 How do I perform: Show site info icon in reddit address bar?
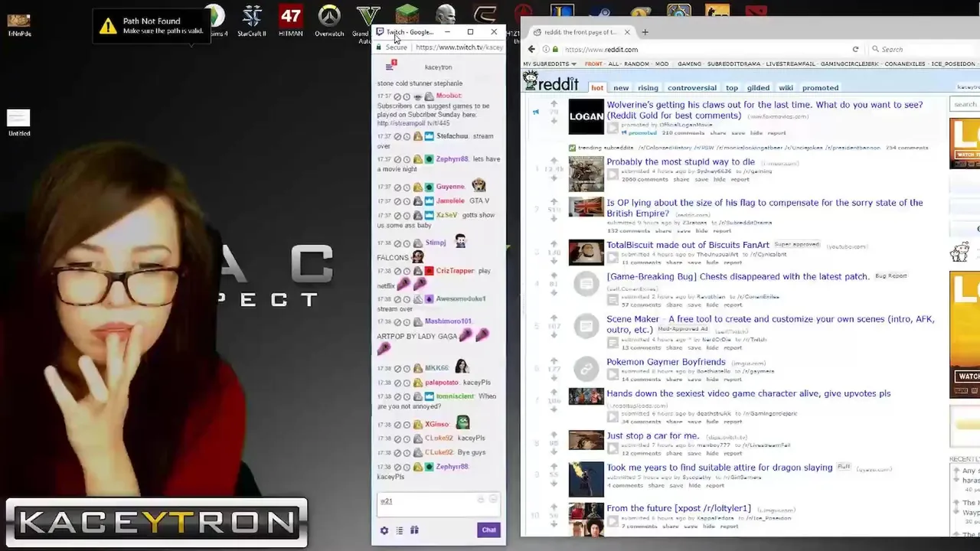[x=544, y=50]
